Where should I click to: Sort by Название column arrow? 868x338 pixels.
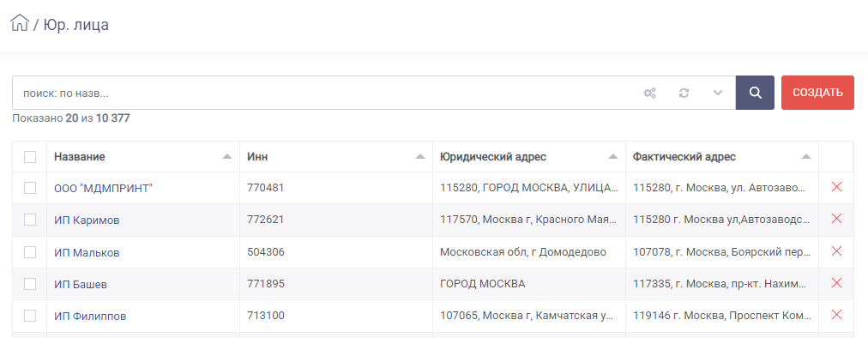tap(227, 157)
